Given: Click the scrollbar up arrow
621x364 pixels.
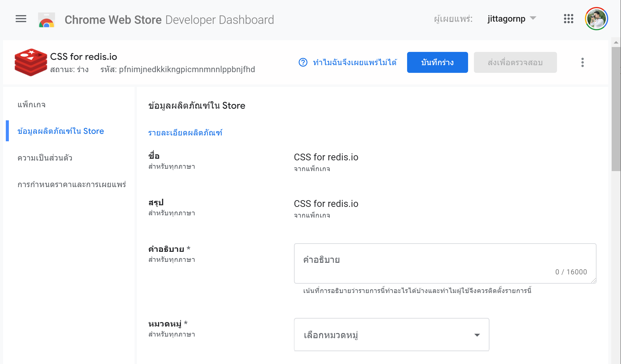Looking at the screenshot, I should click(616, 42).
